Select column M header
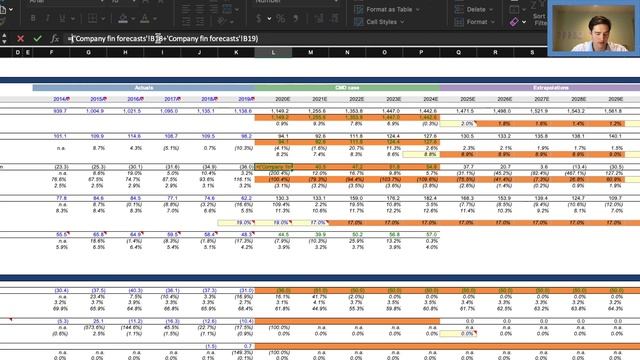The height and width of the screenshot is (360, 640). (x=311, y=52)
